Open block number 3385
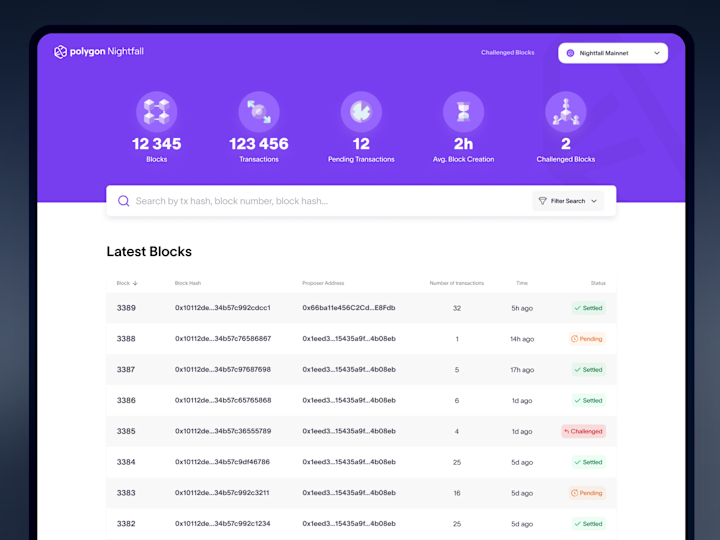Screen dimensions: 720x540 tap(126, 431)
